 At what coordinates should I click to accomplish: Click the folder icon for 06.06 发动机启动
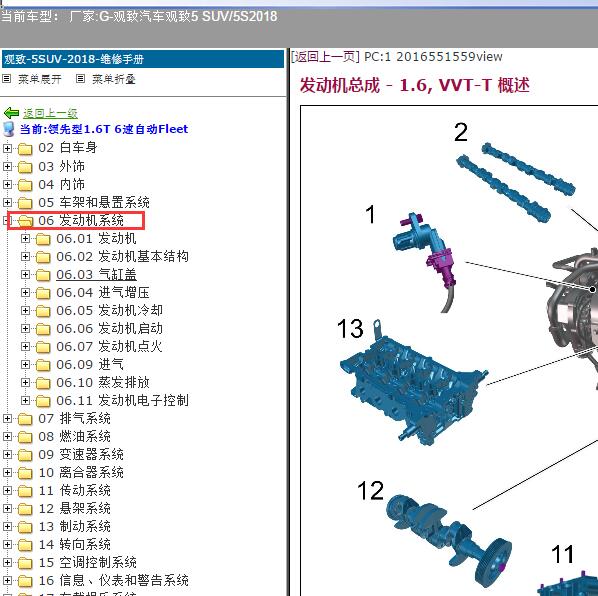click(x=43, y=329)
